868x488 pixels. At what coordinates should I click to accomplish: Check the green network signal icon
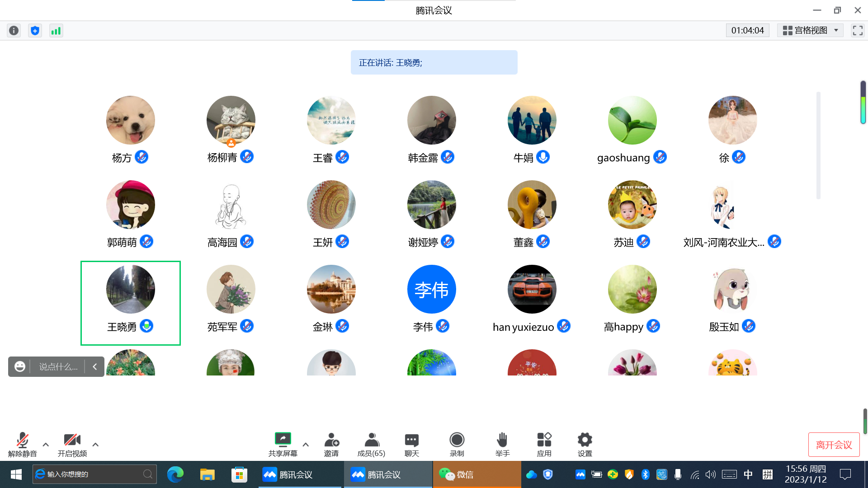[x=56, y=30]
